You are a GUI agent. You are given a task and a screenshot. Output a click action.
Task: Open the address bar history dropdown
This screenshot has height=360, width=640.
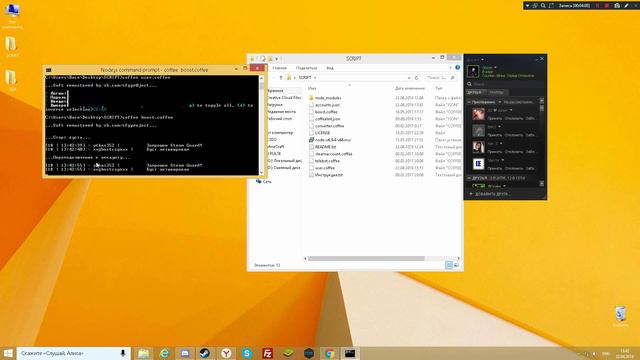(x=409, y=78)
